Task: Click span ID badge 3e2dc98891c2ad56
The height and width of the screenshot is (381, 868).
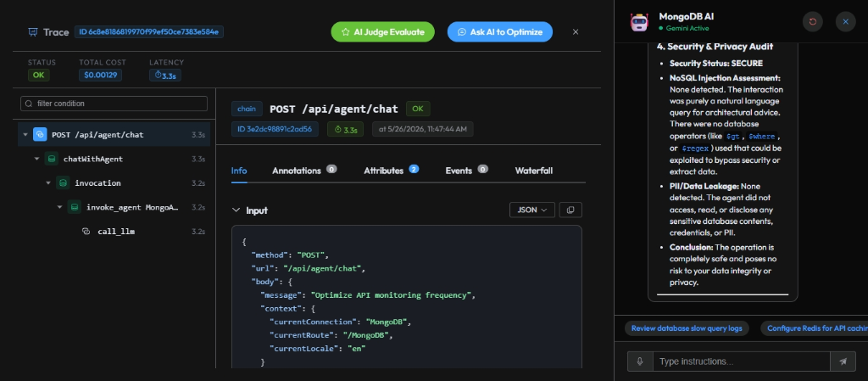Action: [x=275, y=130]
